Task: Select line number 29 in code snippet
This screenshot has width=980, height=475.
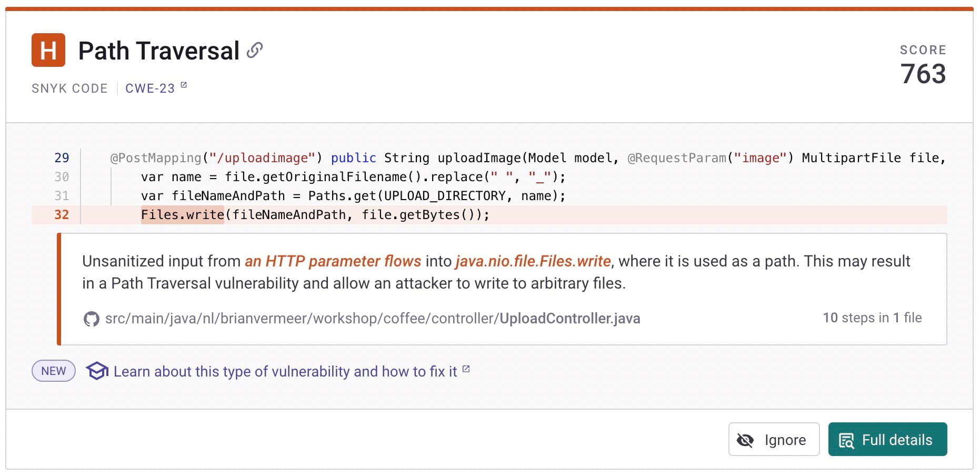Action: pyautogui.click(x=62, y=158)
